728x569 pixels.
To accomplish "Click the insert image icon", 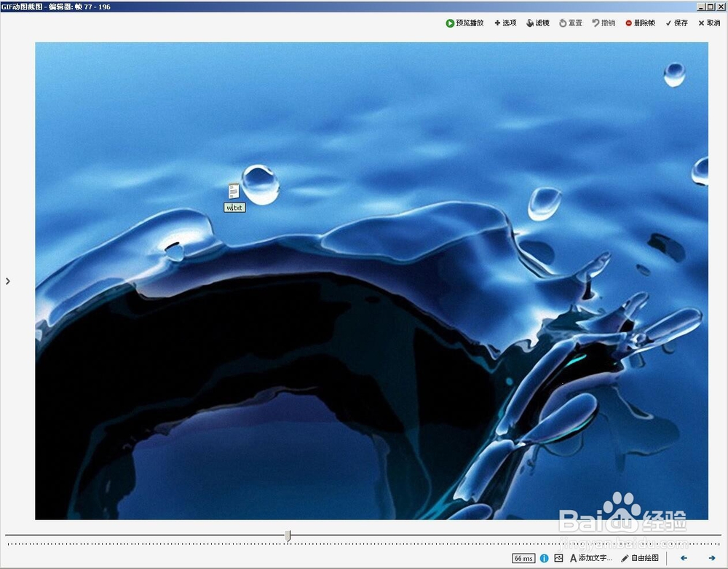I will coord(558,558).
